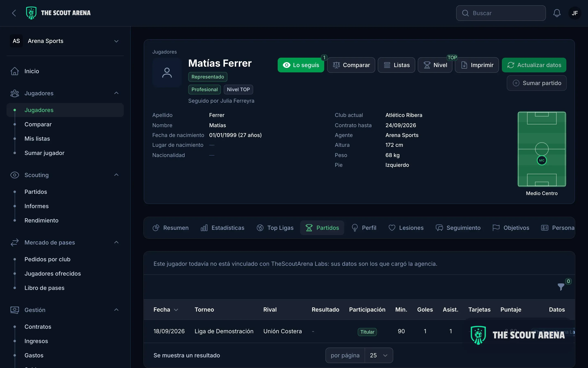Select the Partidos tab
Screen dimensions: 588x368
point(322,228)
